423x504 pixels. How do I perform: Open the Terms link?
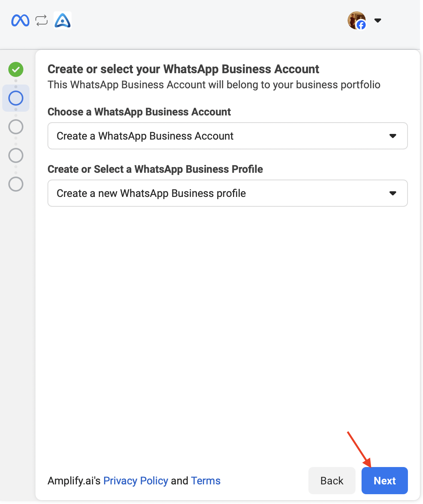click(205, 481)
